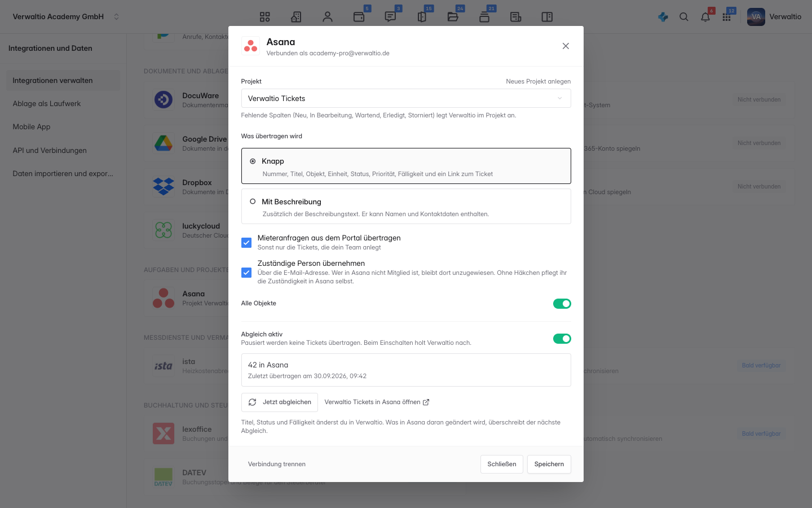Screen dimensions: 812x508
Task: Open the book panel icon in top navigation
Action: click(x=547, y=17)
